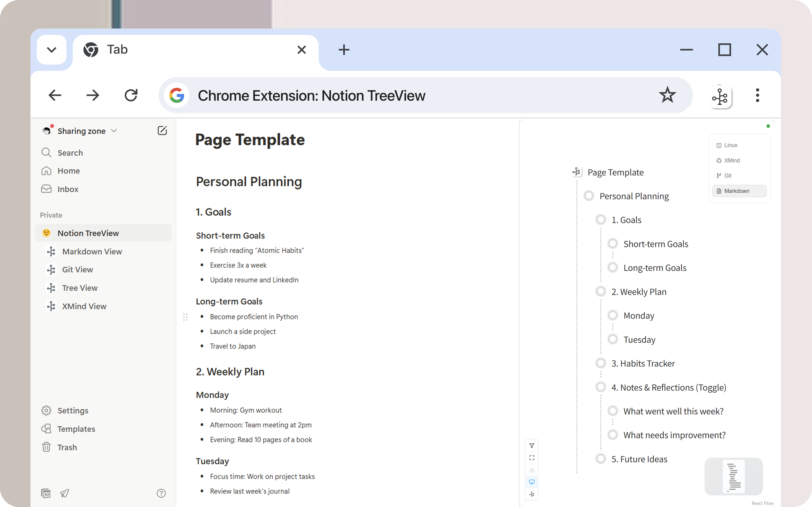Click the filter funnel icon in tree panel

pyautogui.click(x=531, y=446)
